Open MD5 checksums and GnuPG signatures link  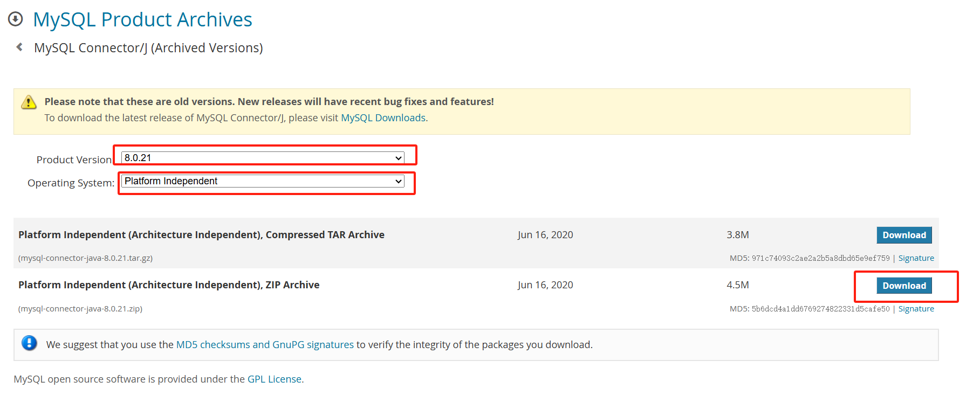tap(265, 344)
